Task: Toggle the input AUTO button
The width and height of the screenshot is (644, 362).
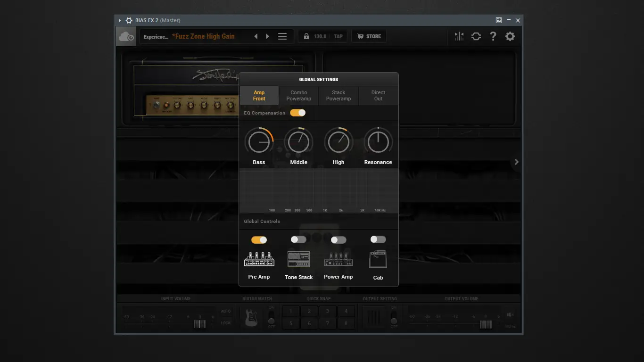Action: 226,311
